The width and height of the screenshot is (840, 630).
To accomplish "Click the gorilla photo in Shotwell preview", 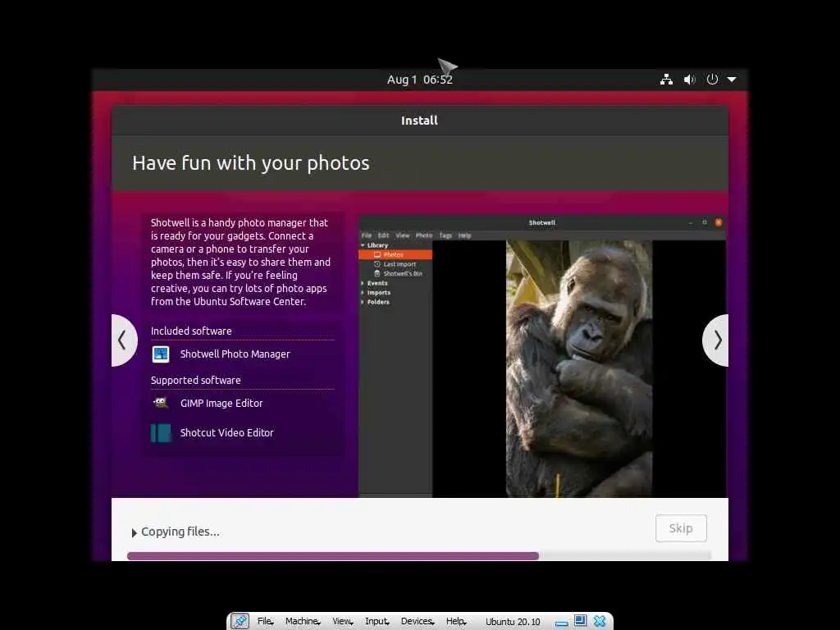I will coord(579,368).
